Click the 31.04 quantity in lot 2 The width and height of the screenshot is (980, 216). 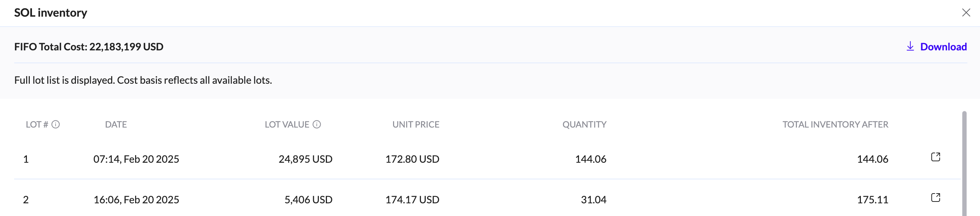click(593, 200)
